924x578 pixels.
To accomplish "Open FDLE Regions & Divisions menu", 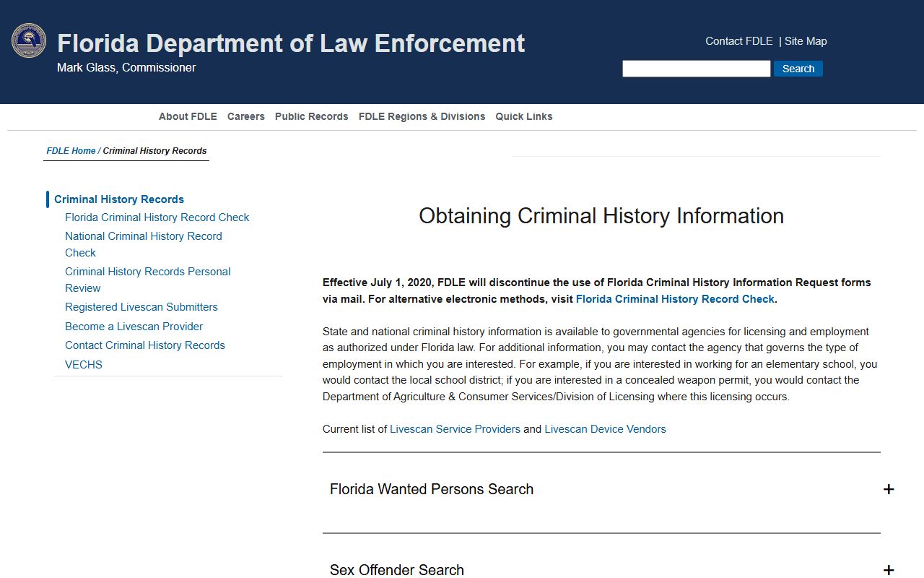I will pos(422,116).
